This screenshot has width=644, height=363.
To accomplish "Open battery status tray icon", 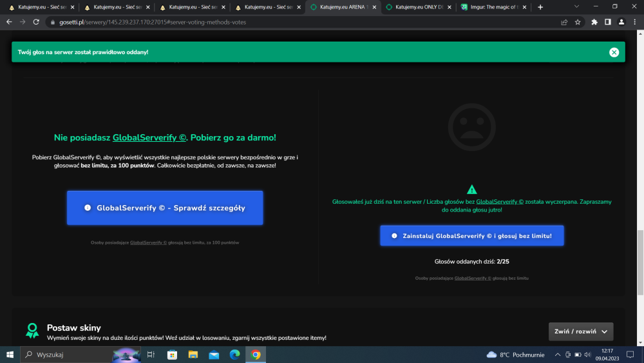I will tap(578, 355).
